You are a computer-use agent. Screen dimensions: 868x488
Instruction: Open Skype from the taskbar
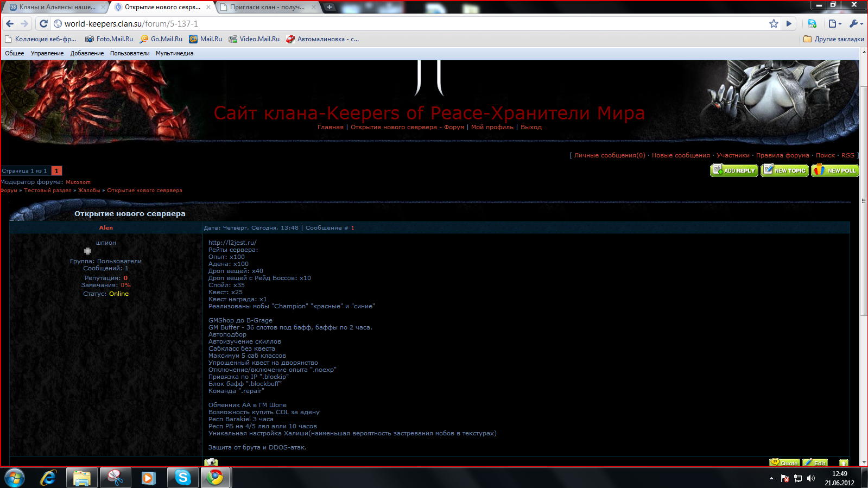(x=182, y=478)
